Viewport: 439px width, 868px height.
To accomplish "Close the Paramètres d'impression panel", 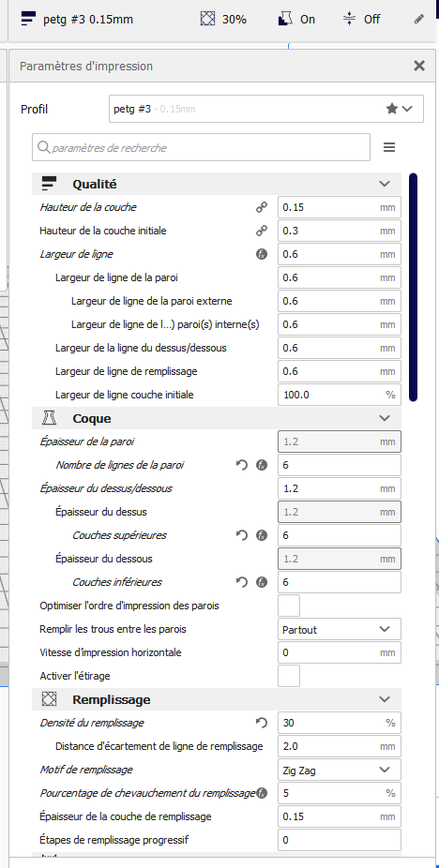I will click(419, 66).
